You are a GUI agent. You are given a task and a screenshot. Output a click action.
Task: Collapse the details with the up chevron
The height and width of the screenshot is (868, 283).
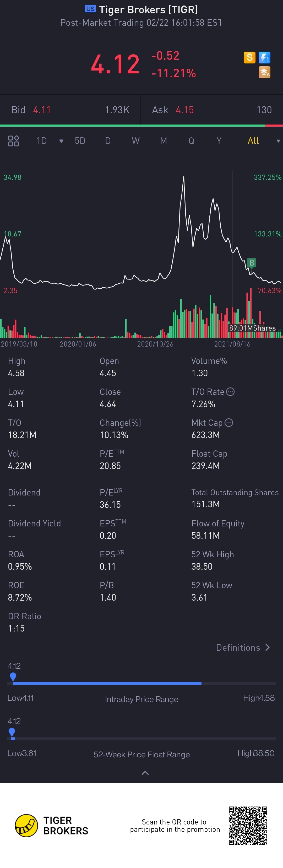click(x=145, y=773)
